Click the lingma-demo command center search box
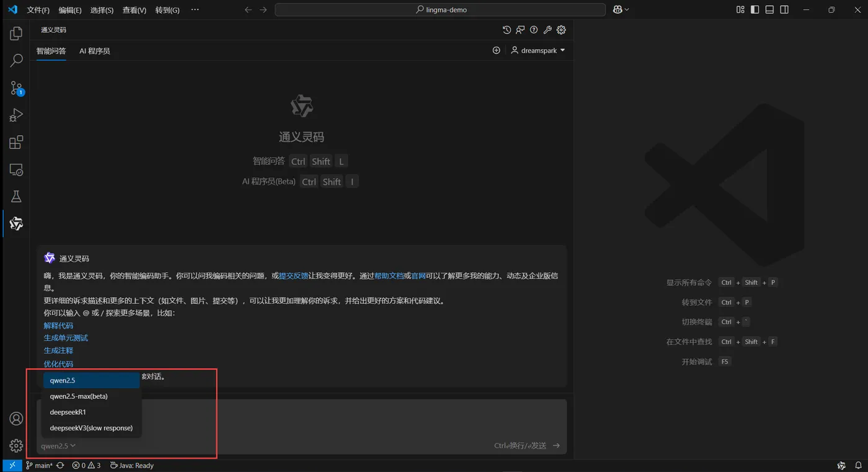The height and width of the screenshot is (472, 868). [440, 10]
